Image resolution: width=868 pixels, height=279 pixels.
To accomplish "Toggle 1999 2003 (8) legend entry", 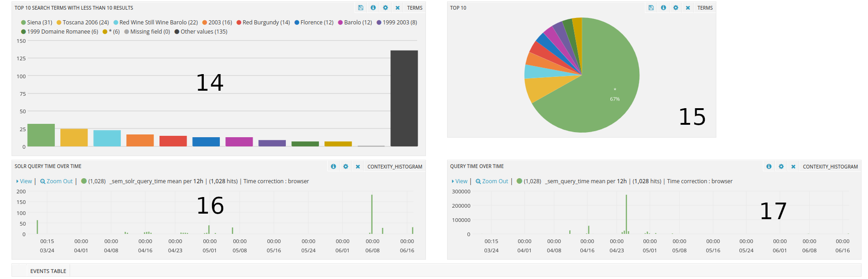I will pyautogui.click(x=397, y=23).
